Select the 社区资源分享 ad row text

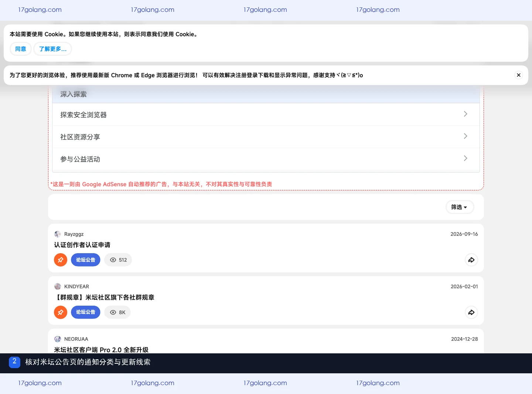tap(80, 137)
